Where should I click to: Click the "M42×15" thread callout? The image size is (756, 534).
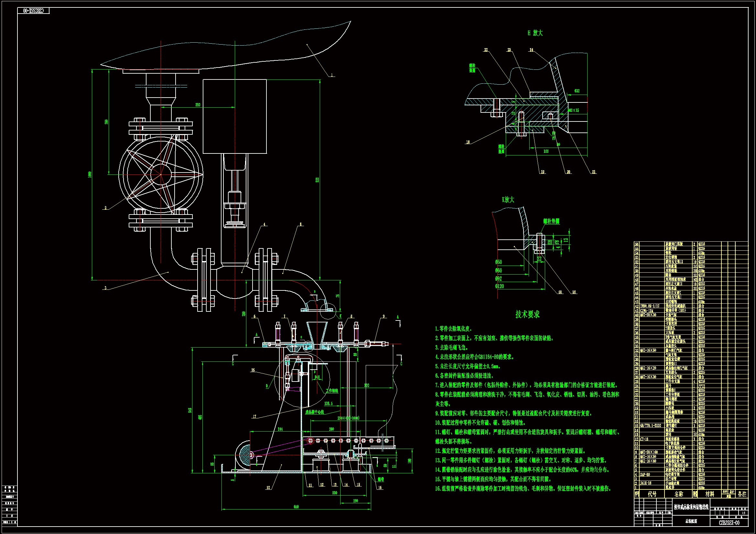pos(574,110)
